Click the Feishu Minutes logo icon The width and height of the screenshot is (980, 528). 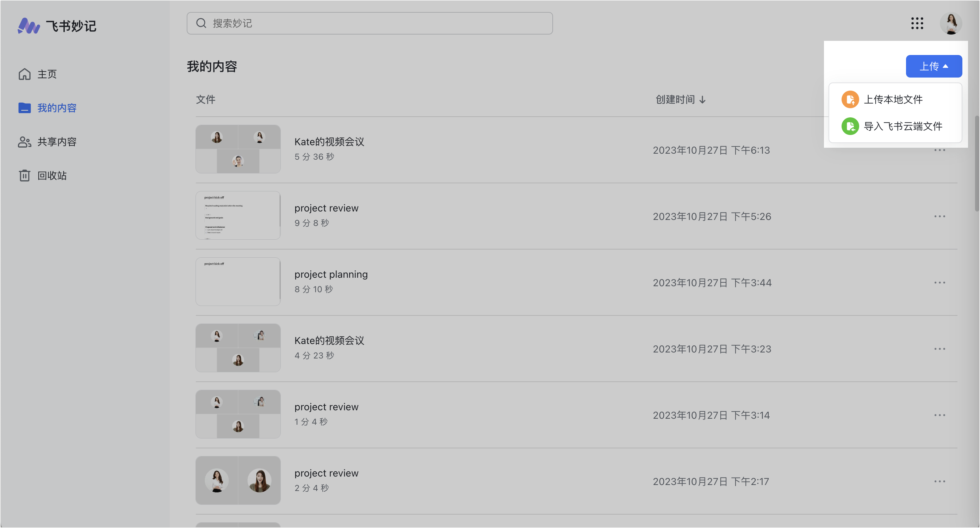pyautogui.click(x=29, y=26)
